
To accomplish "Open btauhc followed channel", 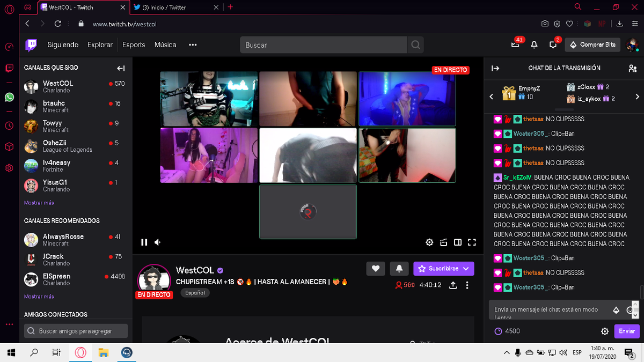I will [x=75, y=106].
